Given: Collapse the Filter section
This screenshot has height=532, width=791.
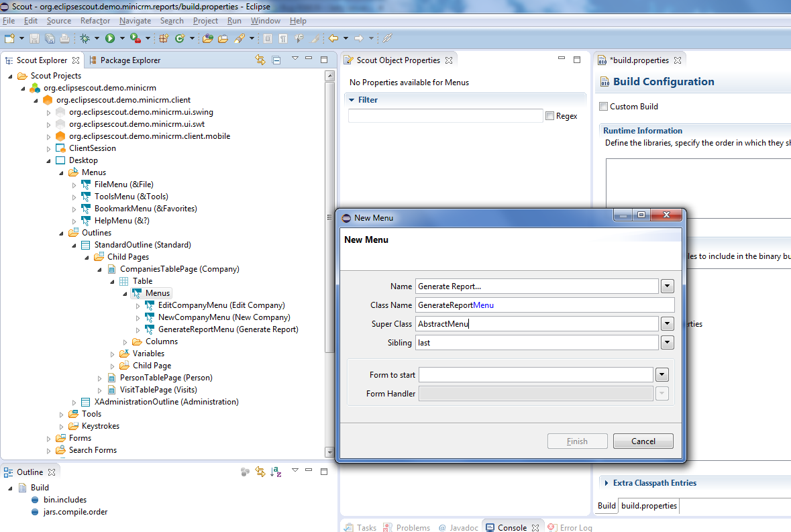Looking at the screenshot, I should (352, 100).
